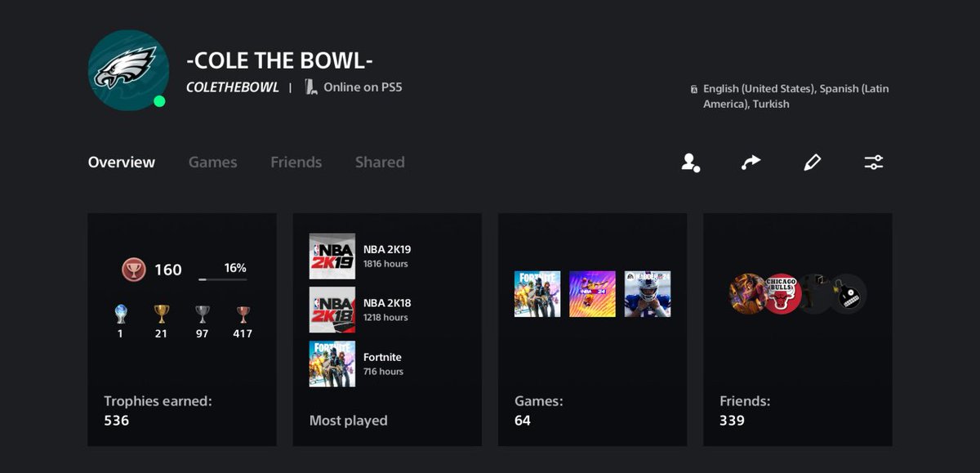
Task: Open the Friends: 339 card label
Action: click(x=745, y=410)
